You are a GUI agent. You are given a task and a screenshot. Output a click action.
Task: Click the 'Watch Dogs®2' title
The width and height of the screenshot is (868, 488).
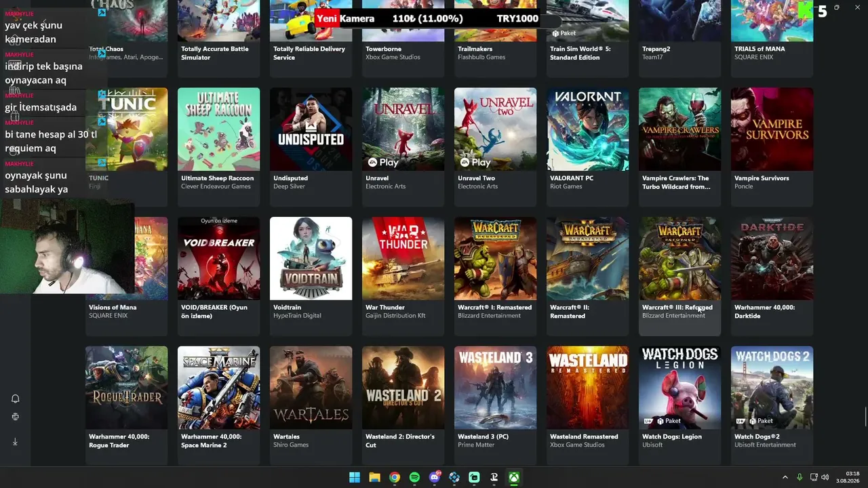757,436
